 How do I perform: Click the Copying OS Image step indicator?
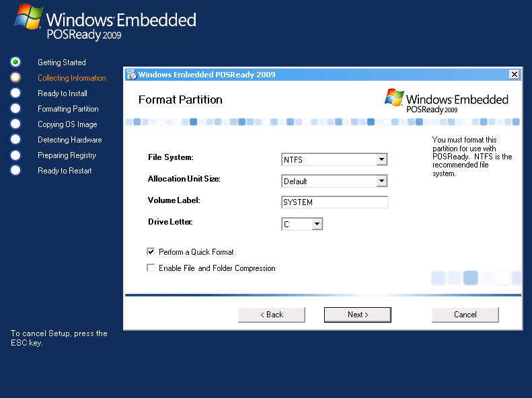click(15, 124)
